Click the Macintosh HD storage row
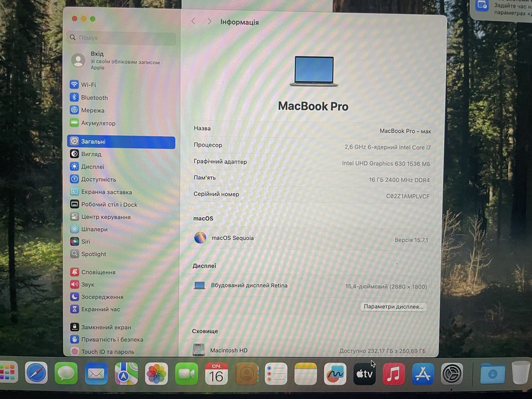 coord(310,351)
